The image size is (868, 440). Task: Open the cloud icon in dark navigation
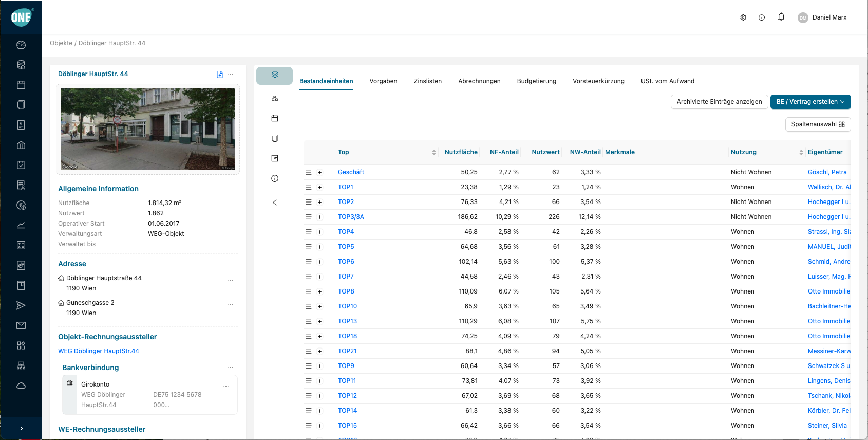pos(21,386)
